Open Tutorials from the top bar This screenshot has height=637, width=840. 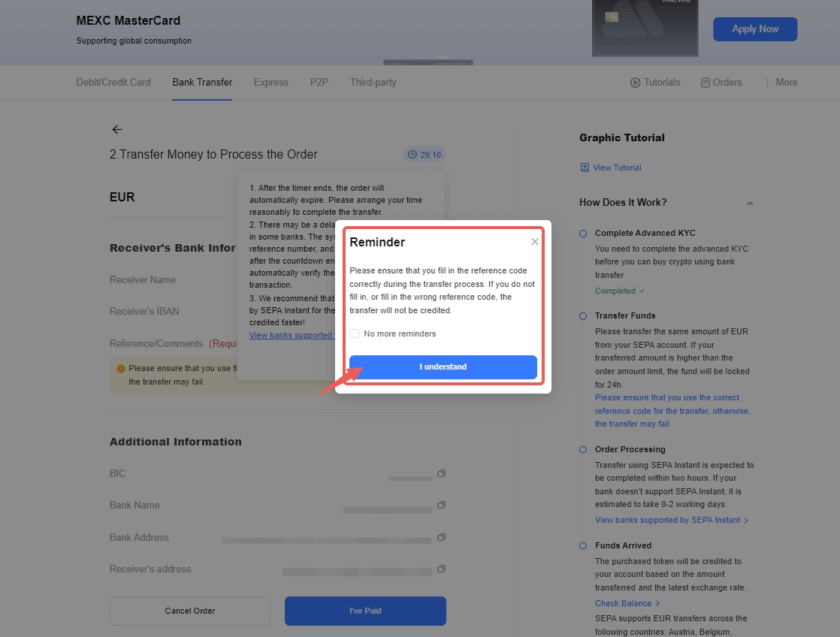[x=655, y=82]
